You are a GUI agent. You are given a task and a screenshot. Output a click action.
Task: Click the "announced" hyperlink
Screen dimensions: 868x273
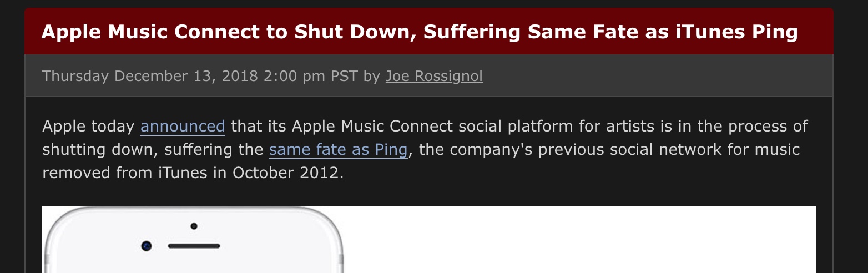(183, 127)
